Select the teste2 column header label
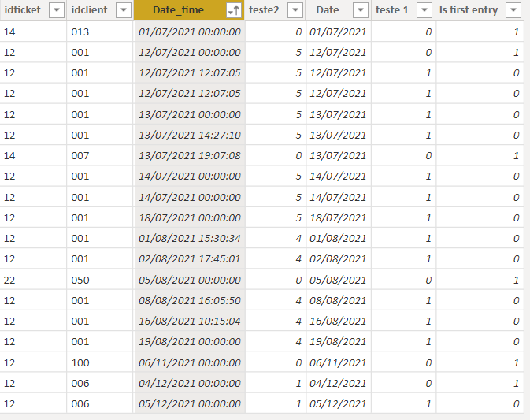 (264, 9)
